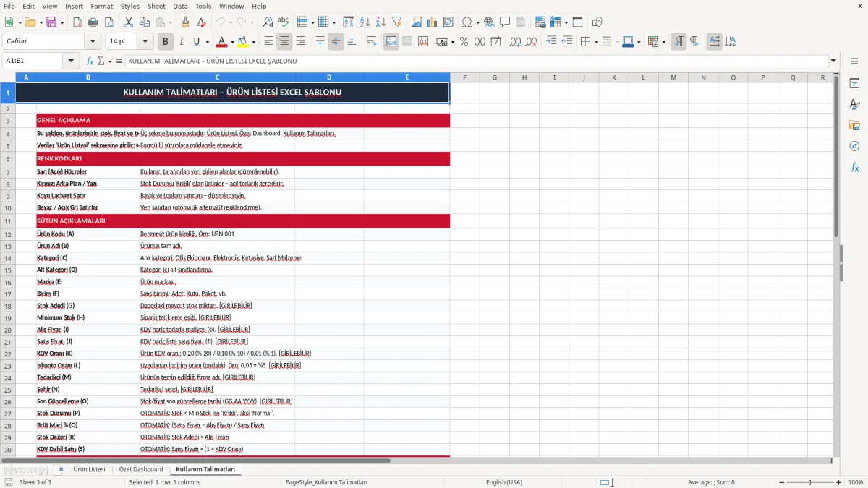This screenshot has height=488, width=868.
Task: Open Underline style dropdown arrow
Action: pyautogui.click(x=207, y=42)
